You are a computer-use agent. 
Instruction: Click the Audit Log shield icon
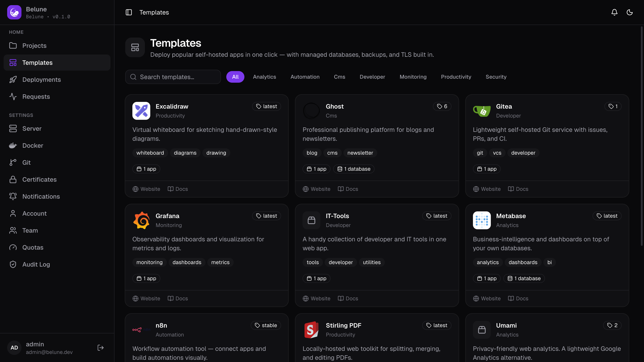[13, 265]
